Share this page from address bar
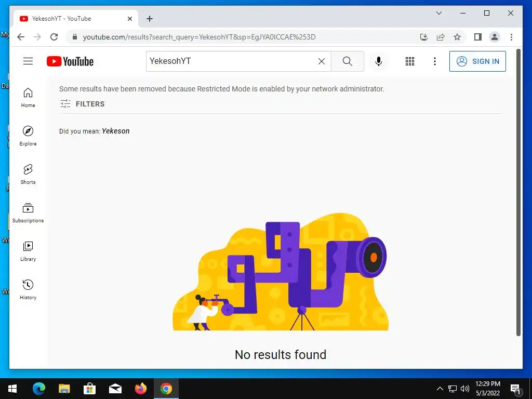The height and width of the screenshot is (399, 532). 441,37
